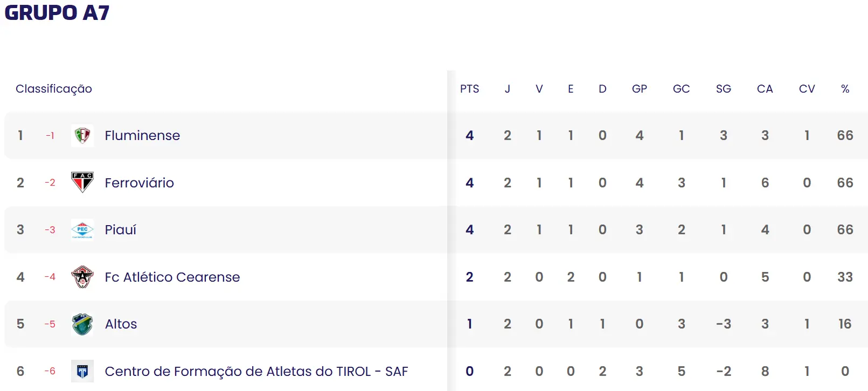The height and width of the screenshot is (391, 868).
Task: Open the Ferroviário team link
Action: click(139, 183)
